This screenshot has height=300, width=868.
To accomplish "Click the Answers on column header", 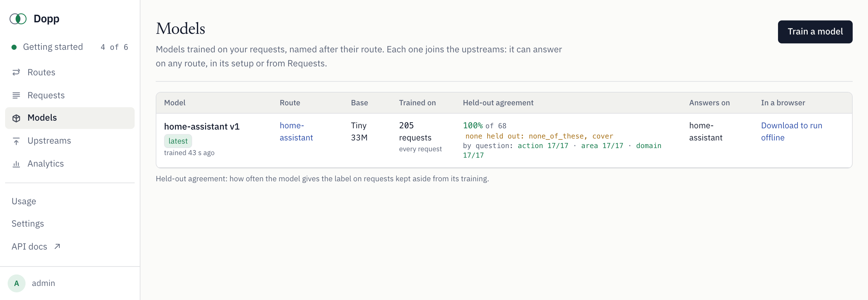I will 709,103.
